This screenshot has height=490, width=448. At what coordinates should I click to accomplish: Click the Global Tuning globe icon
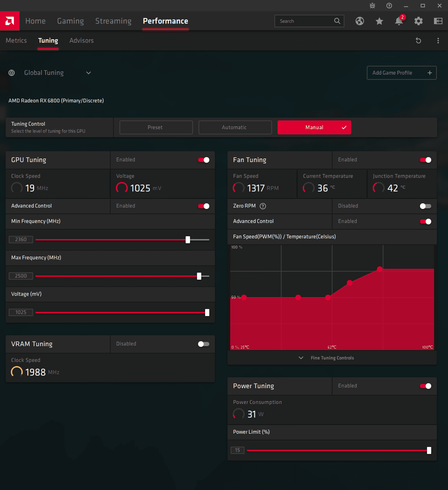click(x=12, y=73)
